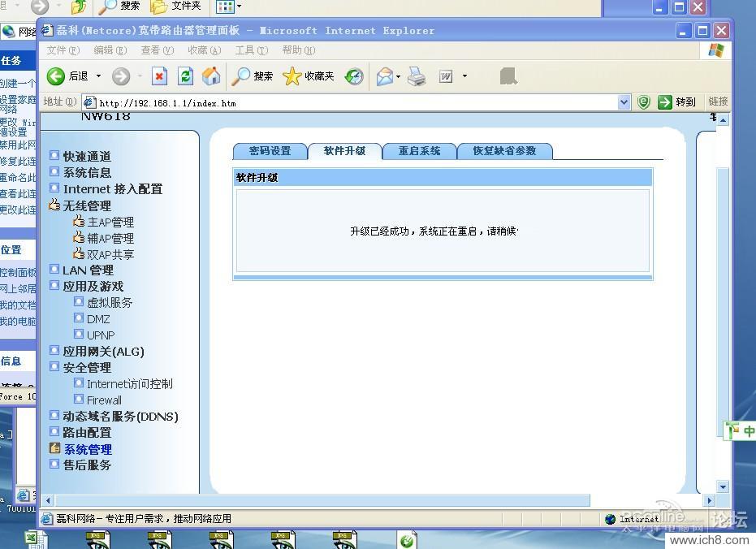Expand the 安全管理 sidebar section

pyautogui.click(x=87, y=367)
